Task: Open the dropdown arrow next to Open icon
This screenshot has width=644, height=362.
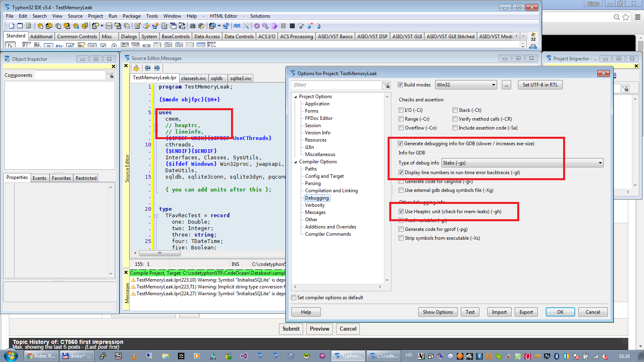Action: click(102, 26)
